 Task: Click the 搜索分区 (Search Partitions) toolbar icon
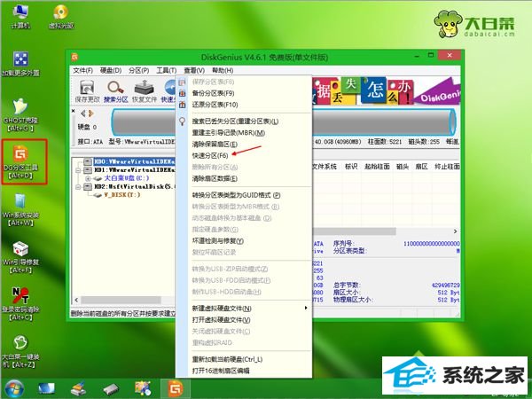(x=116, y=91)
